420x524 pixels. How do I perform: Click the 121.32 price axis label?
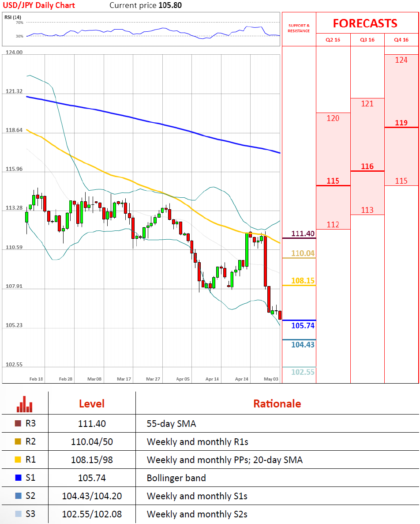(x=14, y=91)
